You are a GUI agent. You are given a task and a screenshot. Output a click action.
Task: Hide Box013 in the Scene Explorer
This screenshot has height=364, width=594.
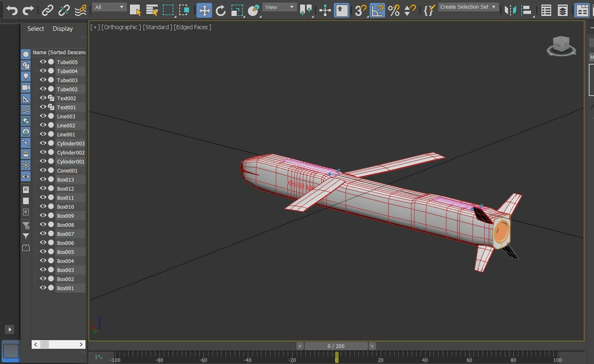[x=43, y=179]
